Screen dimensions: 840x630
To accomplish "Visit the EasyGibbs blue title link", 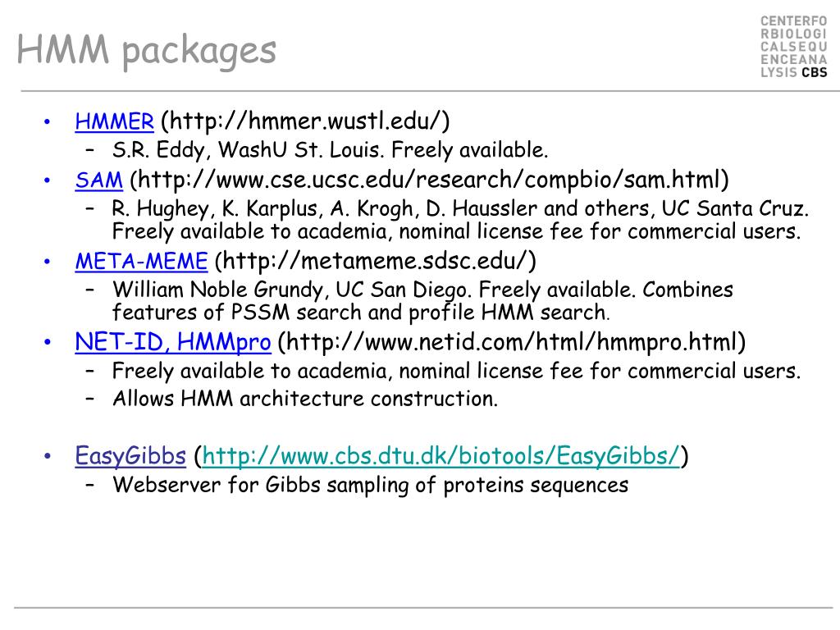I will 130,456.
